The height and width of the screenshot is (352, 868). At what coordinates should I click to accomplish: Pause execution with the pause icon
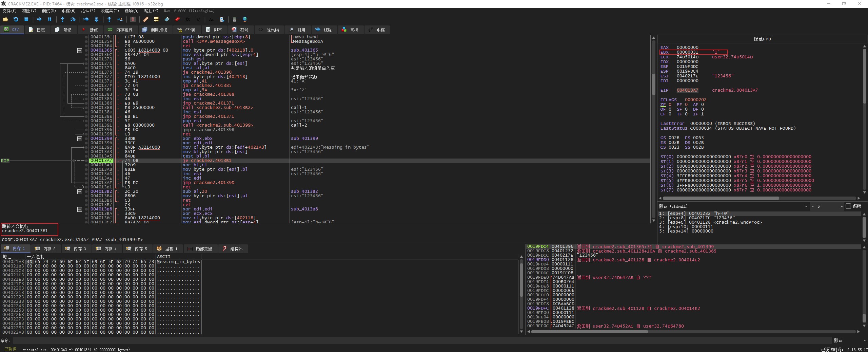coord(50,19)
